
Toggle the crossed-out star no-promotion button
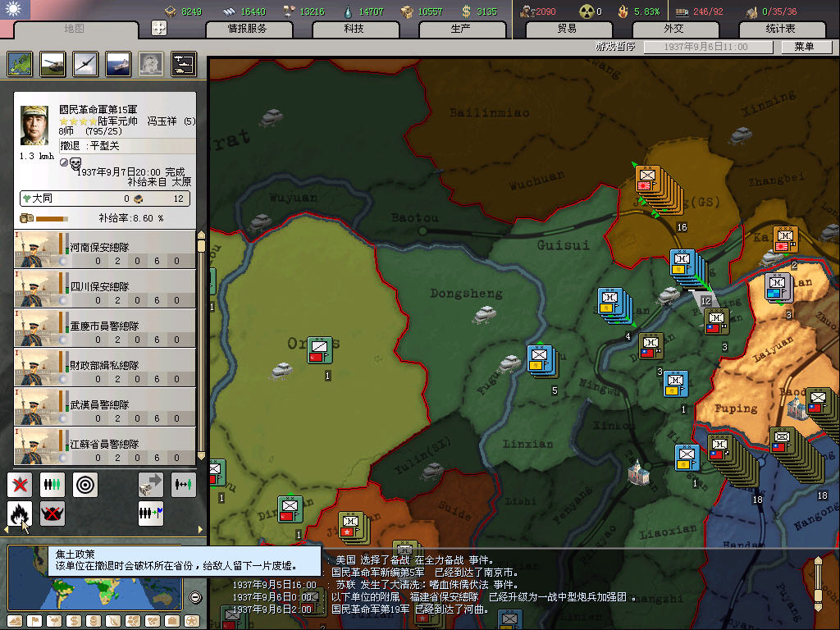20,485
